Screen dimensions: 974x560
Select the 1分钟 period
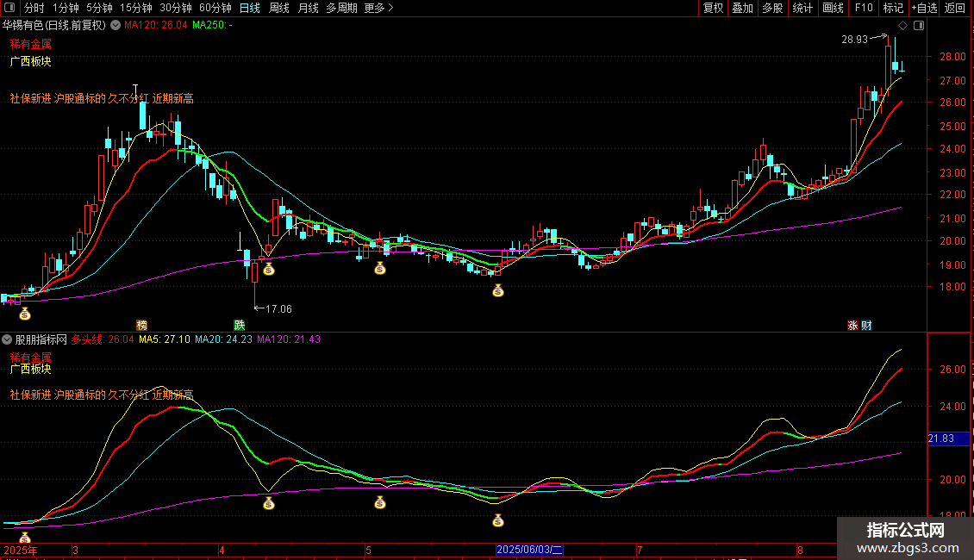click(x=66, y=8)
